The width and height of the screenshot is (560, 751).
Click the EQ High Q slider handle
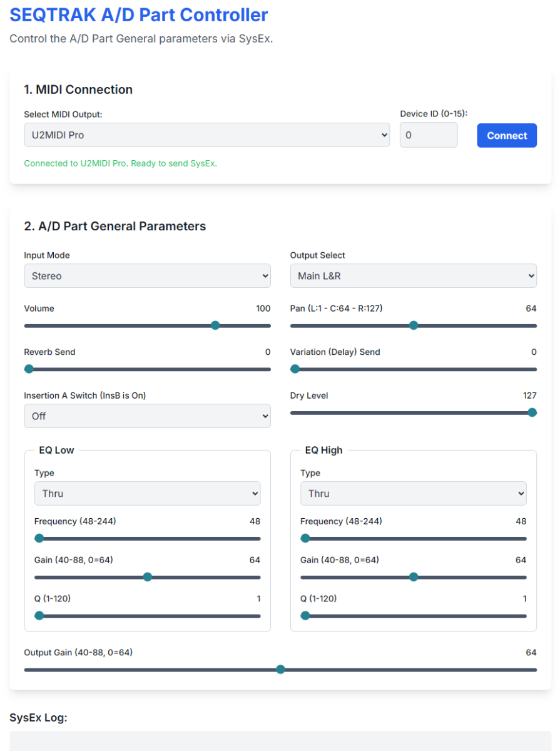pos(305,616)
